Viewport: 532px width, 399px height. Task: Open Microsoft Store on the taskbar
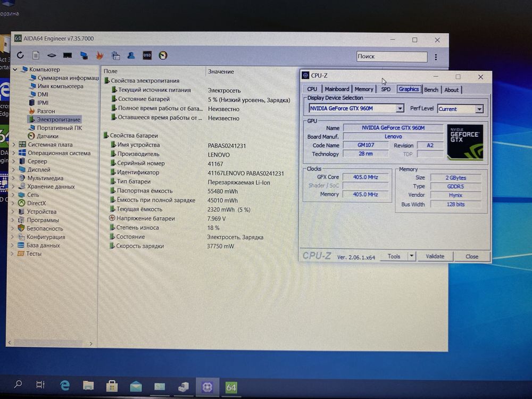click(x=112, y=386)
